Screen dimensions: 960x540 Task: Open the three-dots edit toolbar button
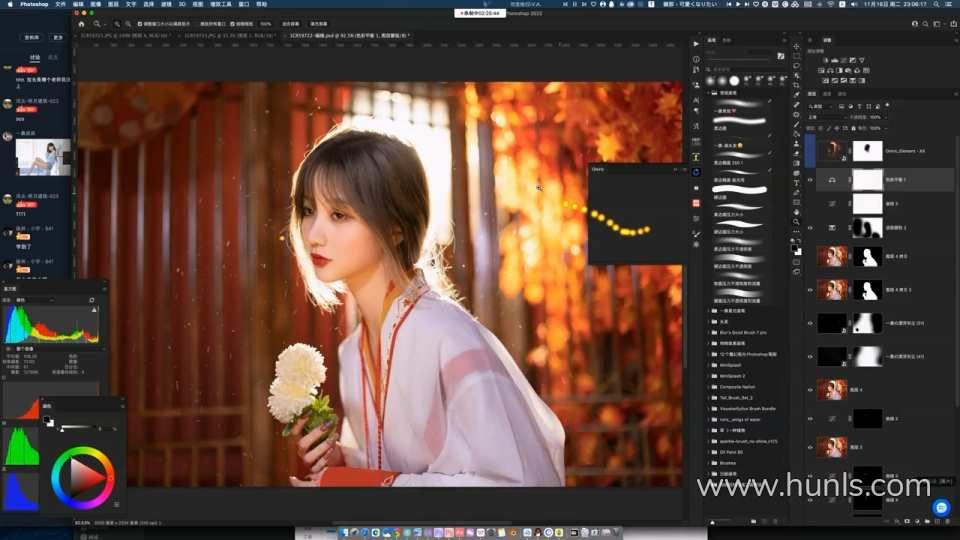(796, 232)
